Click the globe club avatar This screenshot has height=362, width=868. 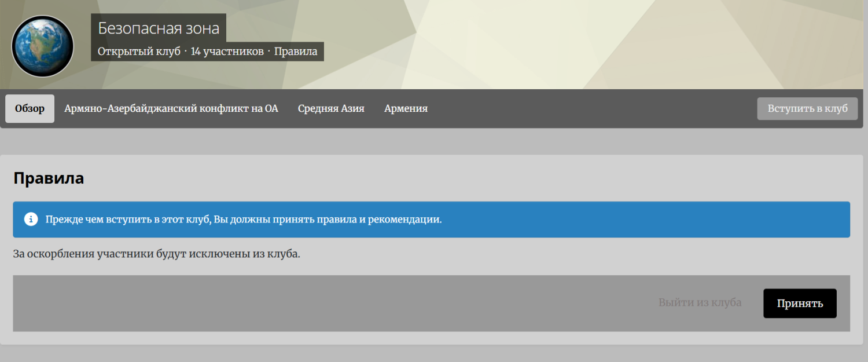43,46
